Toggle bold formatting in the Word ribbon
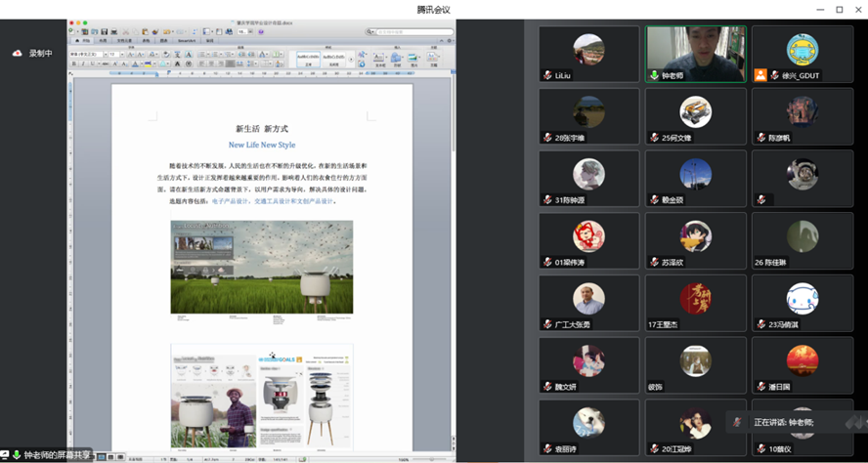This screenshot has width=868, height=463. pos(72,64)
